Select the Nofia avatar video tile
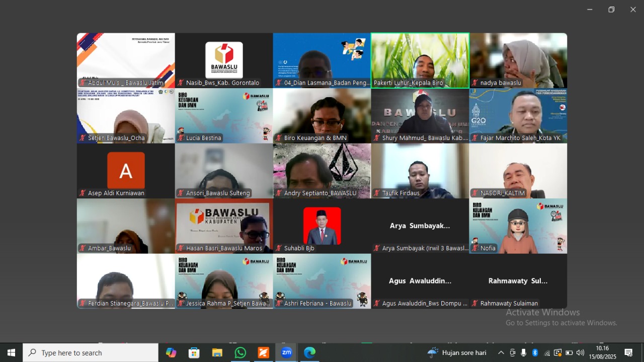The image size is (644, 362). 518,226
